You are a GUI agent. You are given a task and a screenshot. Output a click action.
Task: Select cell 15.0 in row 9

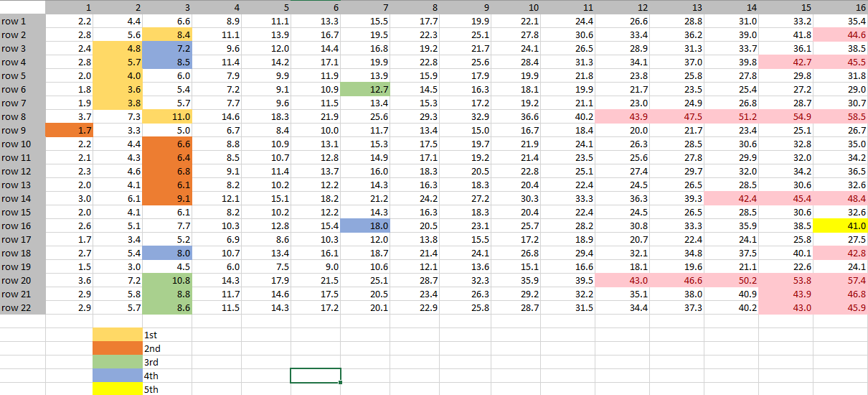coord(465,130)
